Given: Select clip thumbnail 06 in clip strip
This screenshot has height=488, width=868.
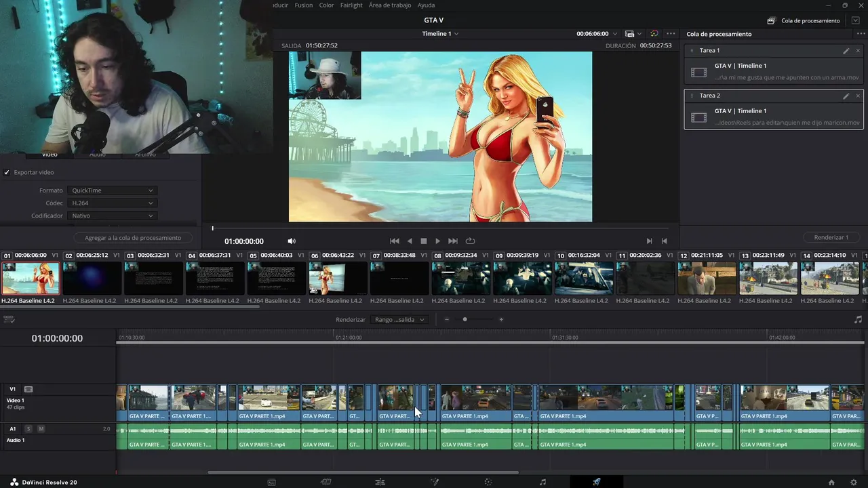Looking at the screenshot, I should pyautogui.click(x=338, y=278).
